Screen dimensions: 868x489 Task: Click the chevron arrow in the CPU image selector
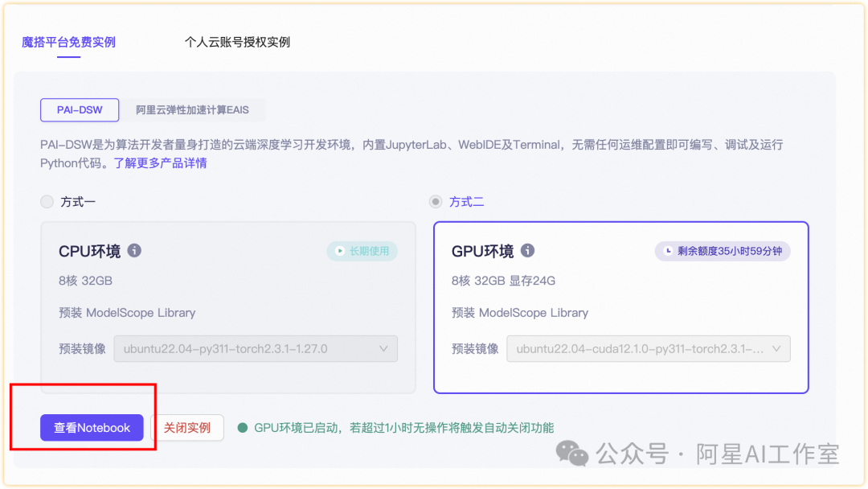coord(383,349)
